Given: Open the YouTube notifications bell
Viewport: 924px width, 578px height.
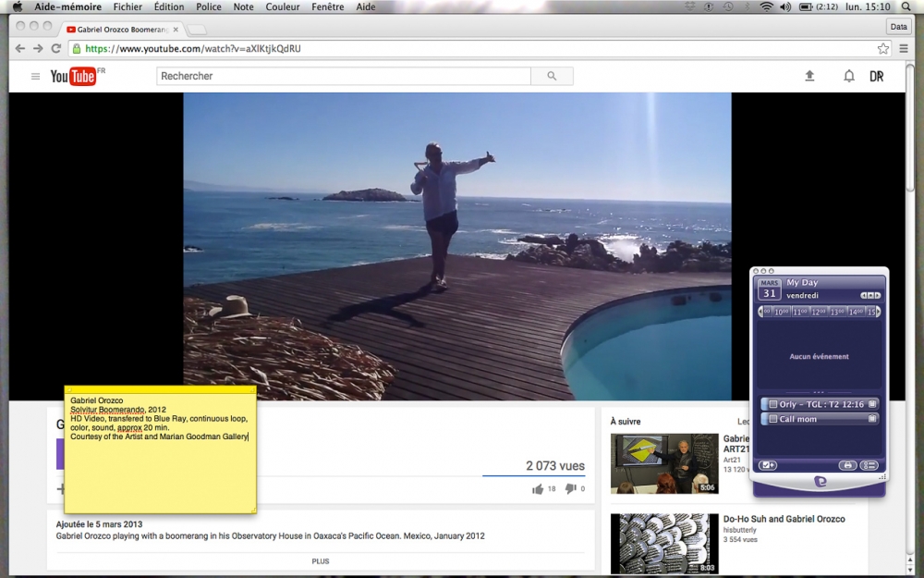Looking at the screenshot, I should pyautogui.click(x=848, y=77).
